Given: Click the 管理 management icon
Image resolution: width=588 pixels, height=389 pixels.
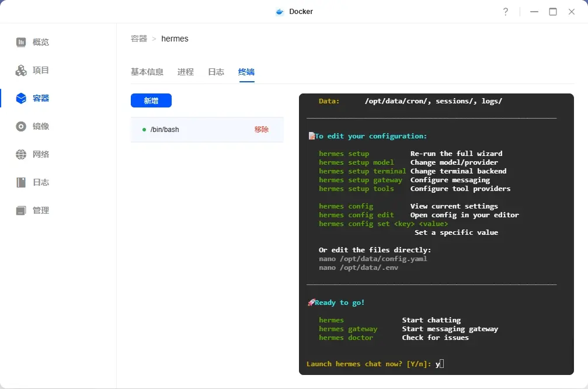Looking at the screenshot, I should click(20, 210).
